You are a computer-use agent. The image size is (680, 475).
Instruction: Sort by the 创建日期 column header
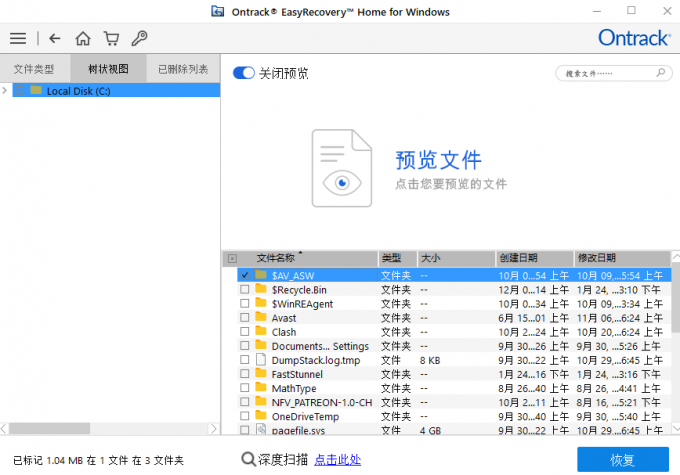(x=534, y=258)
